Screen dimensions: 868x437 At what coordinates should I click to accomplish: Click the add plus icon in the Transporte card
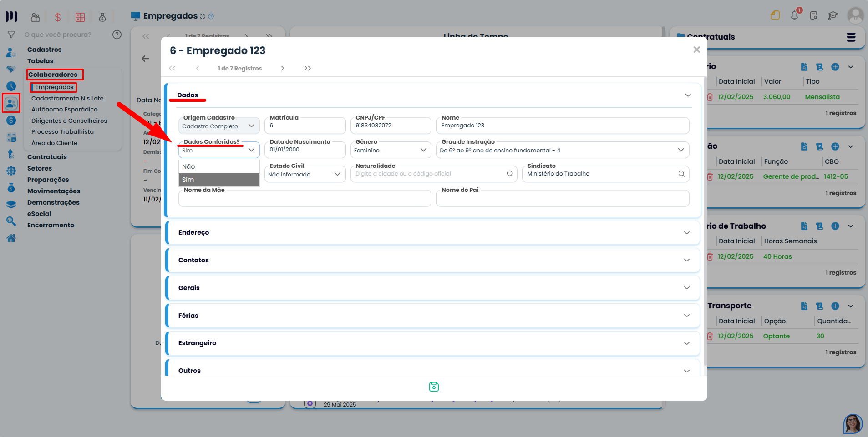coord(835,306)
